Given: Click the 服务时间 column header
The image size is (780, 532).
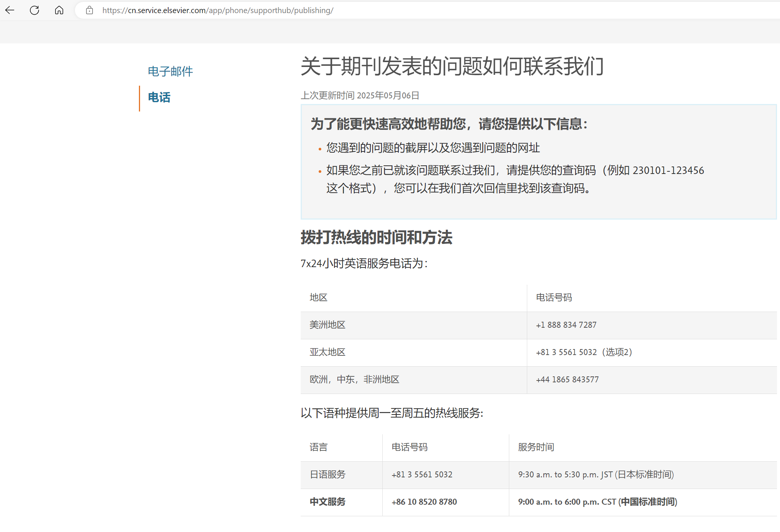Looking at the screenshot, I should click(536, 447).
